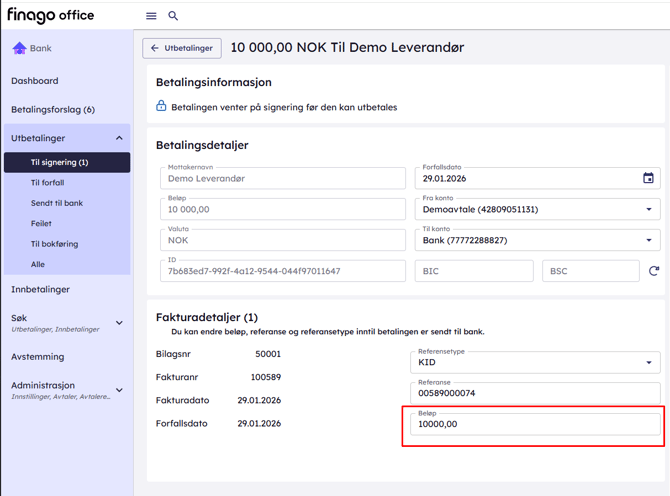Click the Bank label in sidebar
The width and height of the screenshot is (670, 496).
pos(41,48)
